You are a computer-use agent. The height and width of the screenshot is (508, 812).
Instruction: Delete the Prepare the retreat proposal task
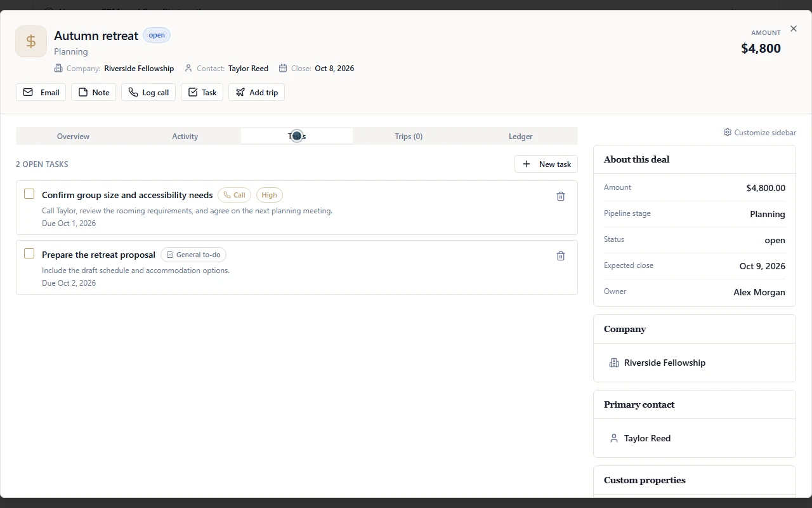561,256
